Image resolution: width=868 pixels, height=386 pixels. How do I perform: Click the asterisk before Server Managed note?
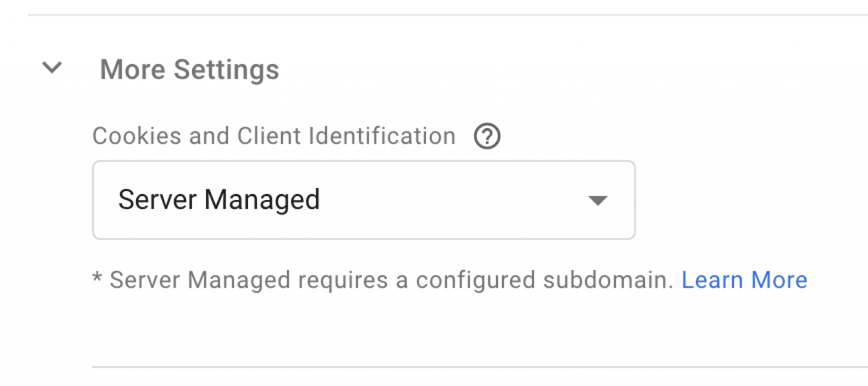pyautogui.click(x=97, y=278)
